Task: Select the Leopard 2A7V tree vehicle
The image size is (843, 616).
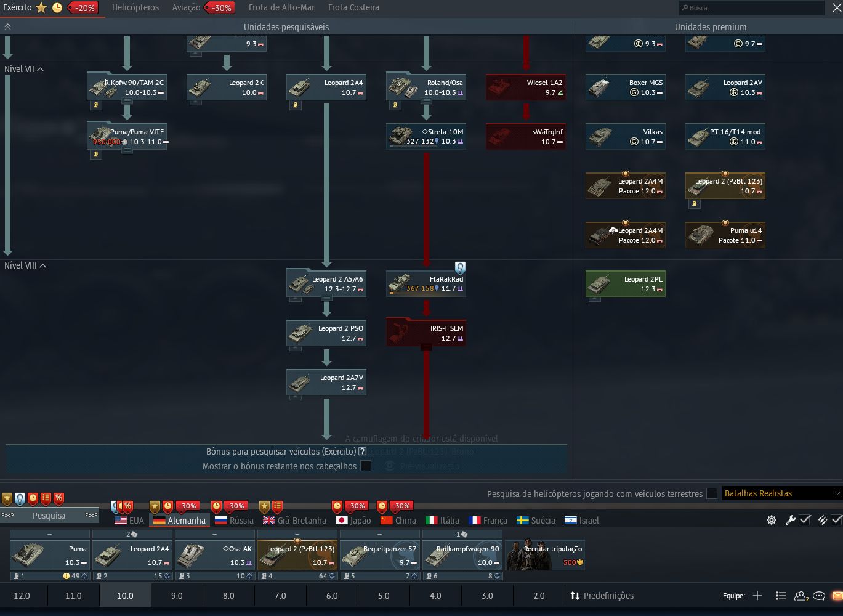Action: (326, 383)
